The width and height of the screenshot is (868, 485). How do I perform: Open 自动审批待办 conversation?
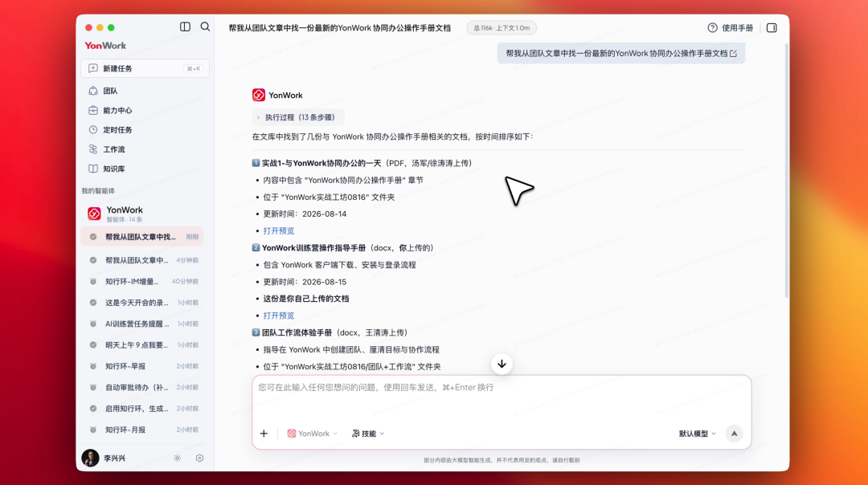[143, 387]
